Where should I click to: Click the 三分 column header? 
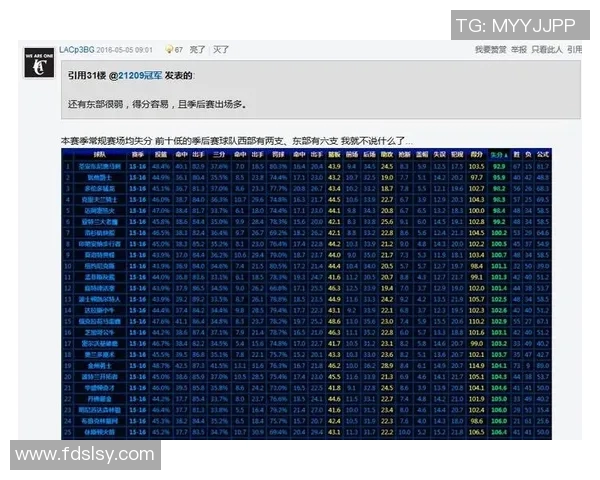(219, 154)
